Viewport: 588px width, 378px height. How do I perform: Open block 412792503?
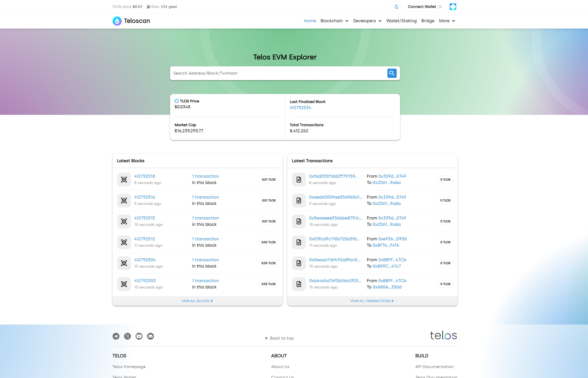[x=145, y=281]
